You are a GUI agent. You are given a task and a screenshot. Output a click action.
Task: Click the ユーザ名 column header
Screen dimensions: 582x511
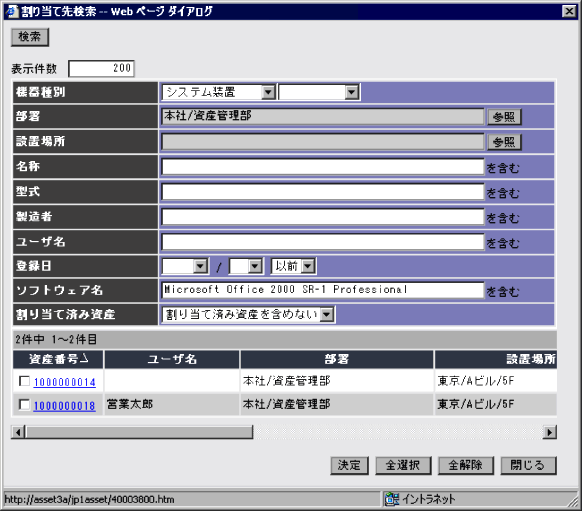pyautogui.click(x=172, y=359)
